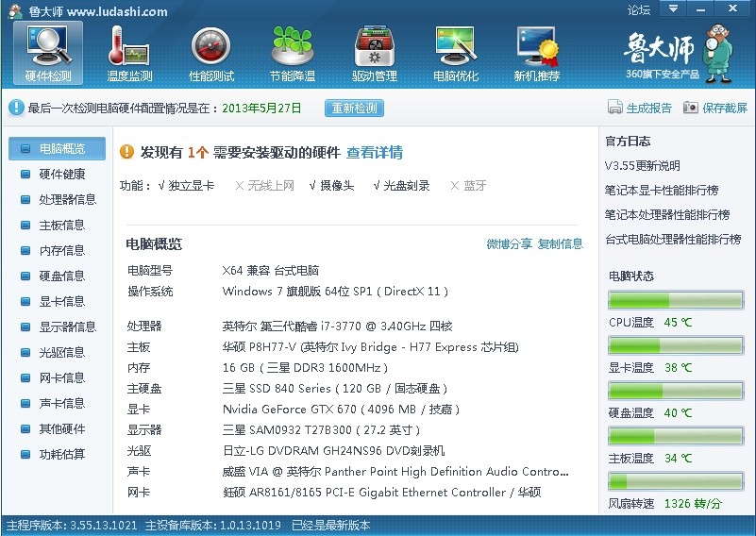The image size is (756, 536).
Task: Select 显卡信息 in the left sidebar
Action: 61,302
